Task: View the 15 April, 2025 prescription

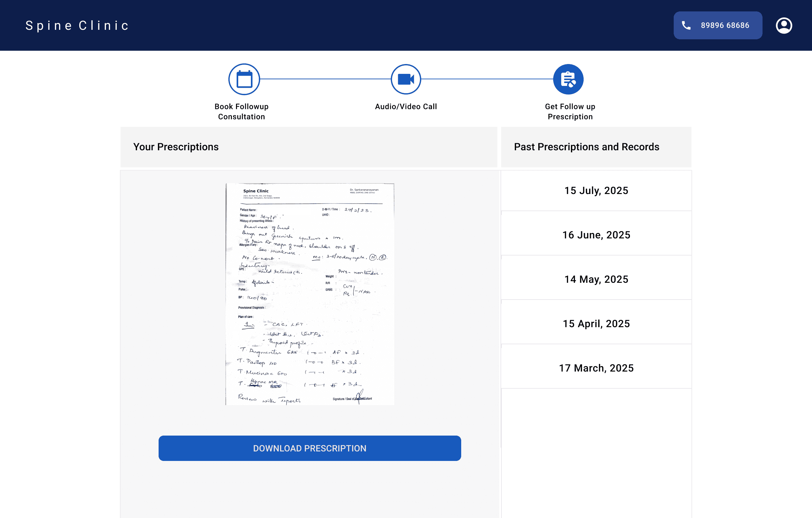Action: tap(596, 324)
